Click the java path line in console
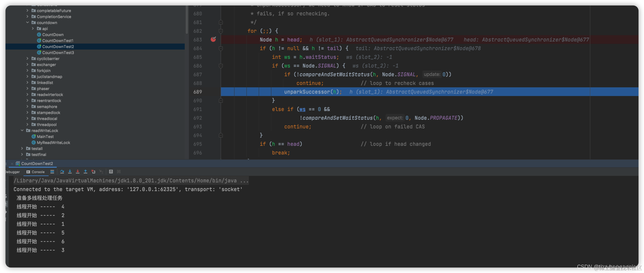The image size is (644, 273). [x=131, y=181]
